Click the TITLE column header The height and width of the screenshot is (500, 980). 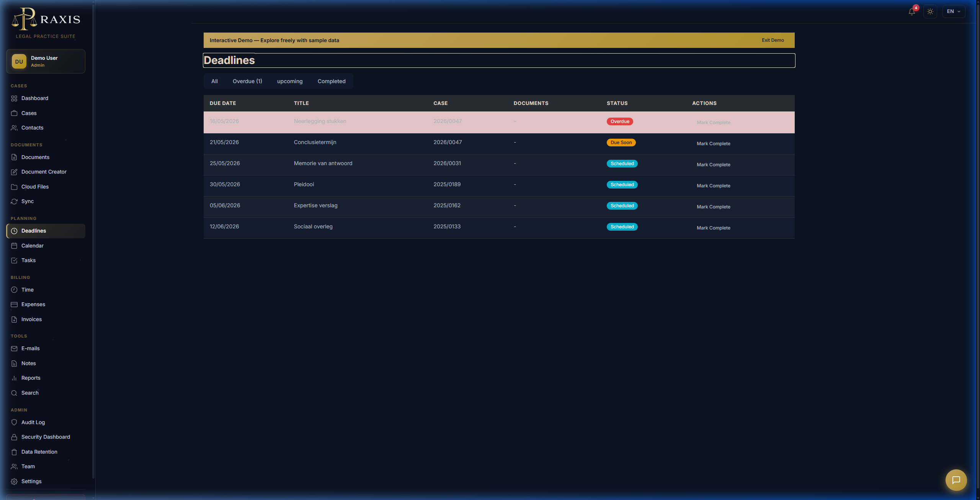301,103
